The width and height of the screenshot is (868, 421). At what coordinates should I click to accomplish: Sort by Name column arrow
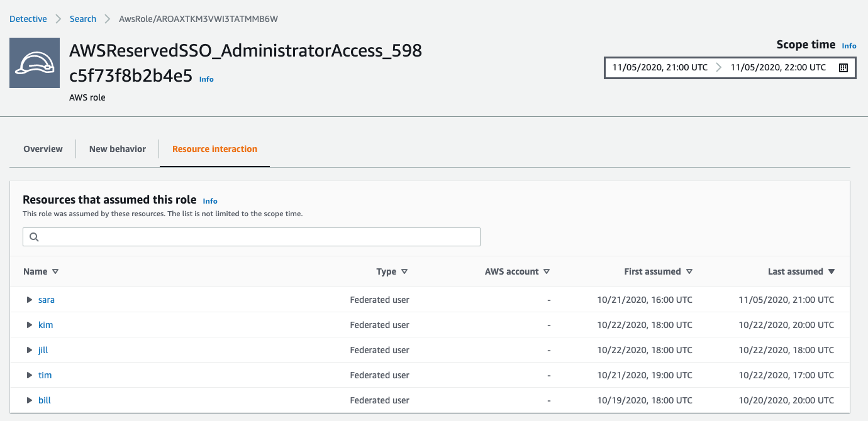(x=55, y=271)
